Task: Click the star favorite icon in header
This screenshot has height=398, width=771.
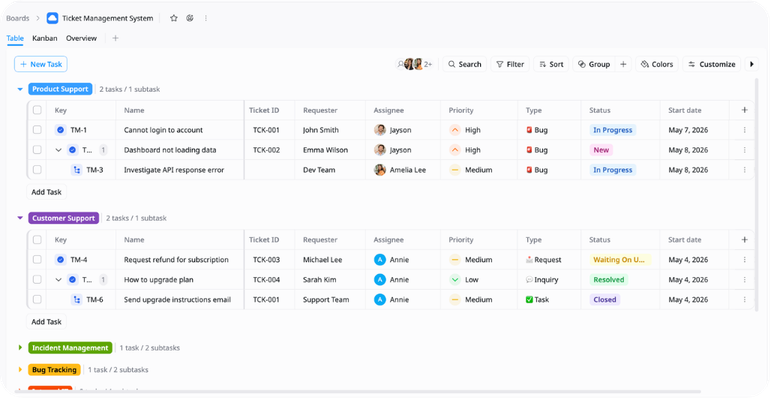Action: tap(174, 18)
